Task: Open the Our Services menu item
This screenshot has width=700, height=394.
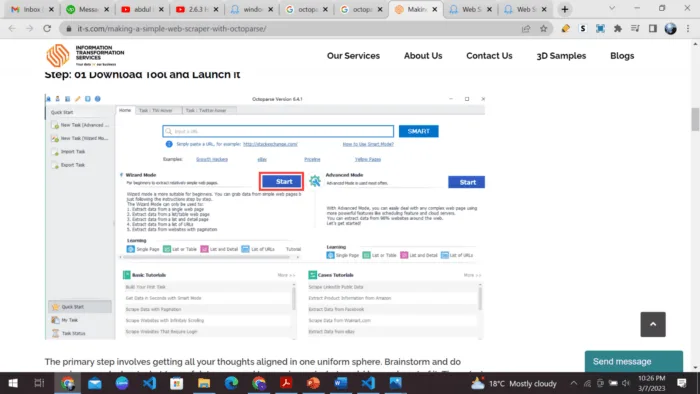Action: [x=353, y=56]
